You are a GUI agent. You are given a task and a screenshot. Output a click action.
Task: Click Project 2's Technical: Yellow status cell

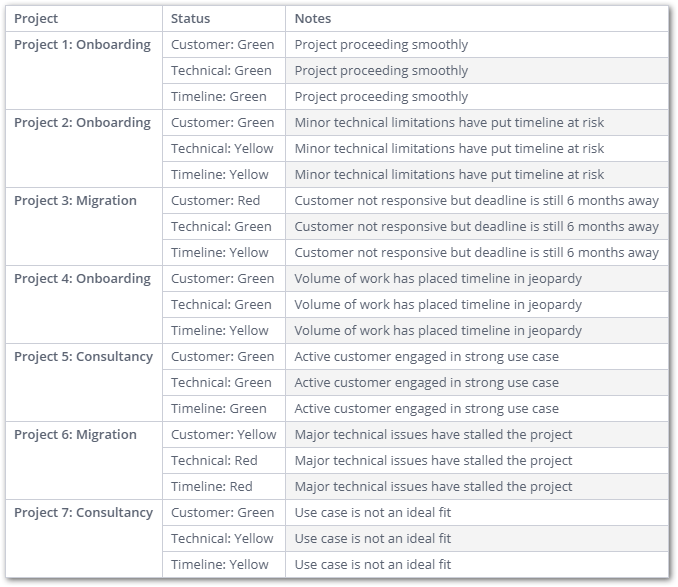pyautogui.click(x=222, y=149)
